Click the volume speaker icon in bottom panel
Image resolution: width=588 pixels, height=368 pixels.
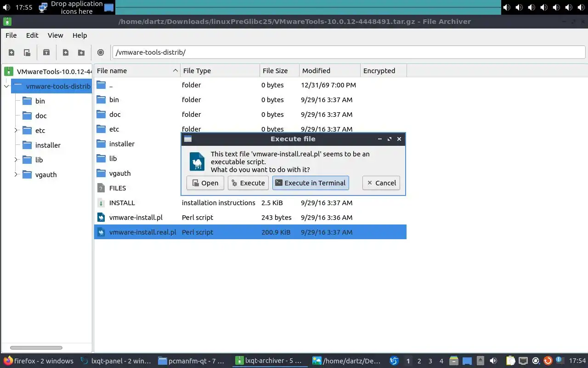coord(493,361)
